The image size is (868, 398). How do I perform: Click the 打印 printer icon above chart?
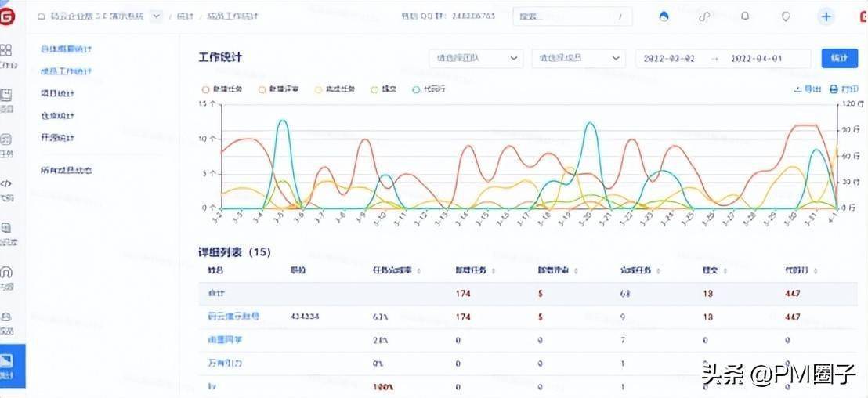tap(834, 89)
